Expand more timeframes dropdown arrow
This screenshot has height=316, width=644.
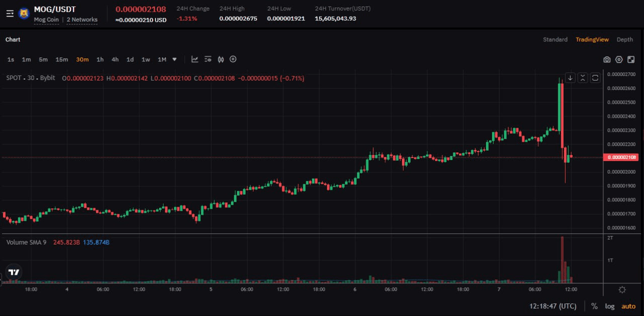175,59
